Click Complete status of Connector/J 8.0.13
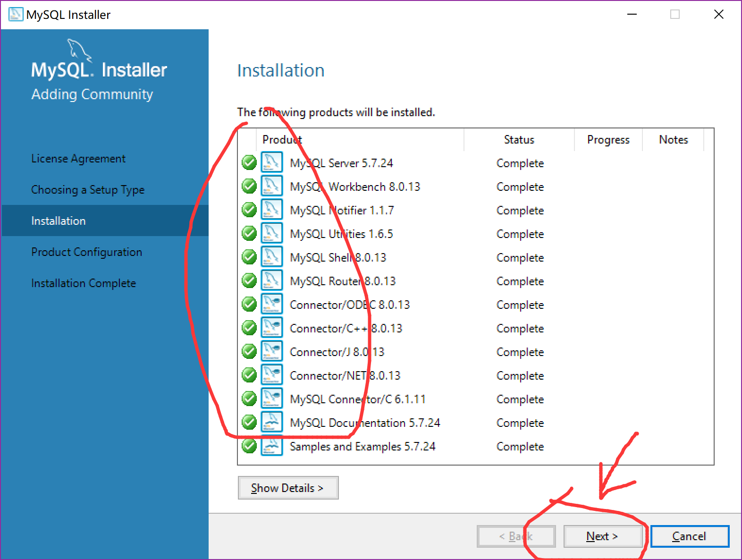This screenshot has width=742, height=560. click(x=520, y=352)
